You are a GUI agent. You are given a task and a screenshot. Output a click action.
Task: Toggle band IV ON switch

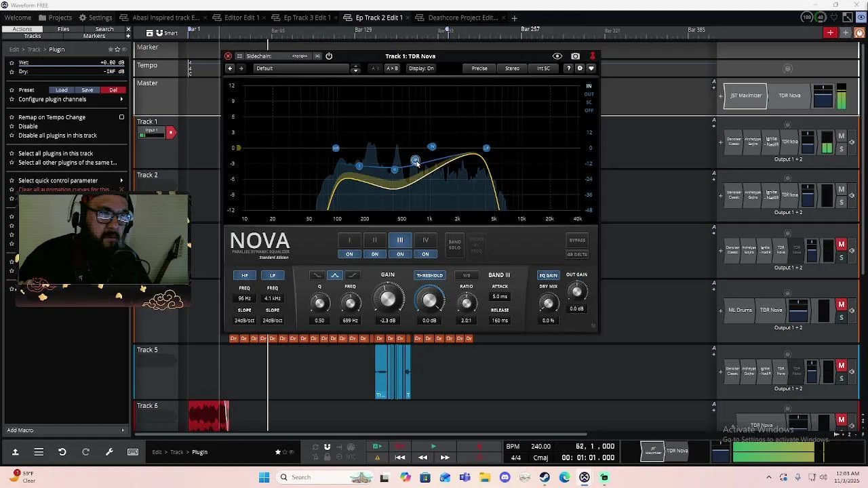[x=425, y=254]
